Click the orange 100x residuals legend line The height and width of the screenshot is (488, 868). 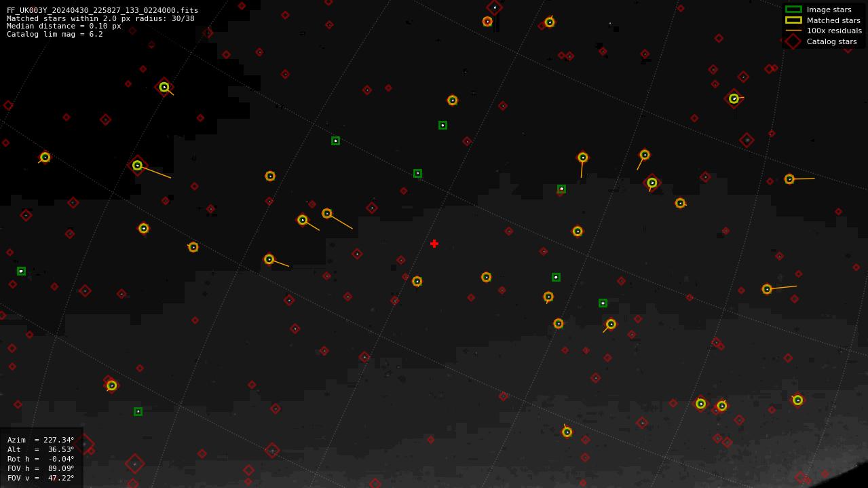[793, 31]
